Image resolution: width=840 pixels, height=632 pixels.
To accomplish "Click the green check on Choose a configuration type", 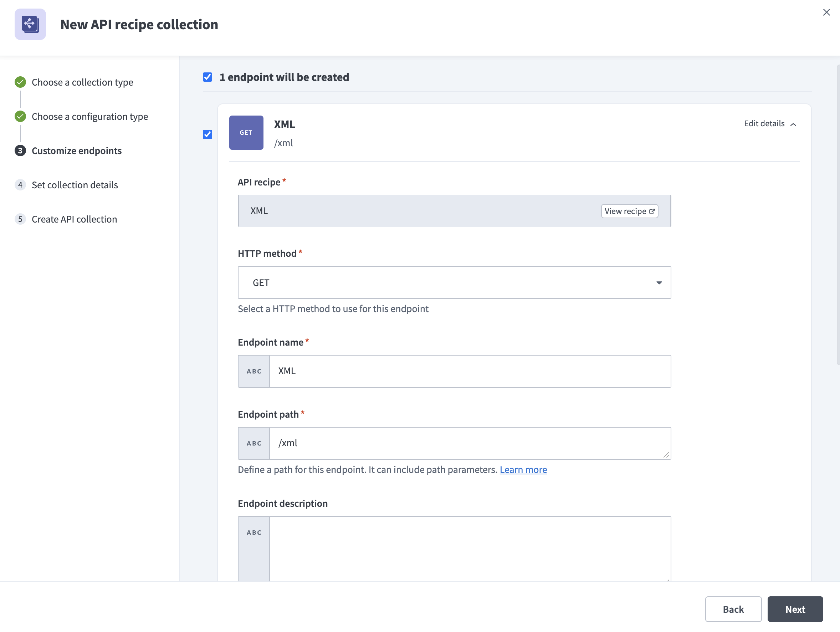I will click(20, 116).
